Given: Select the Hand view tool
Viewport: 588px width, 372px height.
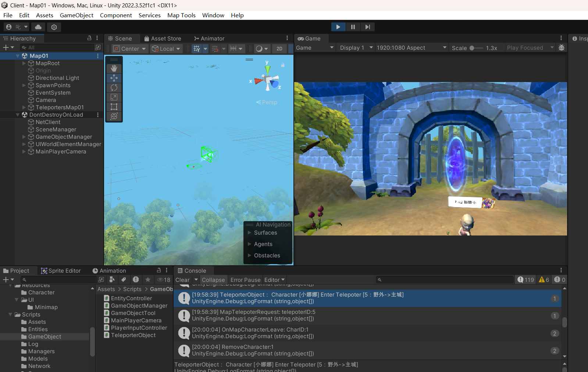Looking at the screenshot, I should pos(114,68).
